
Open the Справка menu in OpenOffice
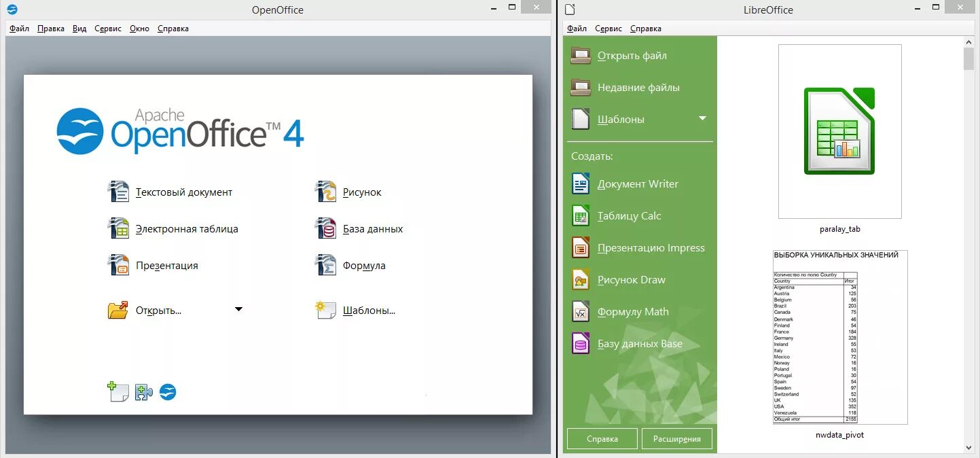click(173, 29)
